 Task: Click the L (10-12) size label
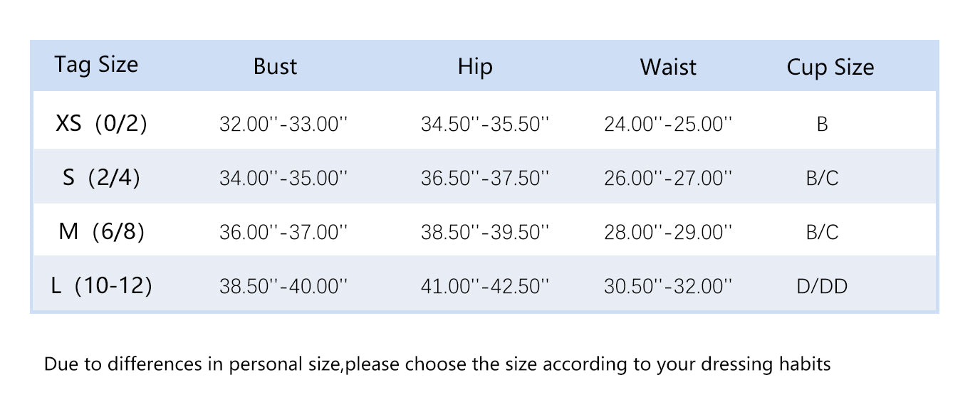102,286
